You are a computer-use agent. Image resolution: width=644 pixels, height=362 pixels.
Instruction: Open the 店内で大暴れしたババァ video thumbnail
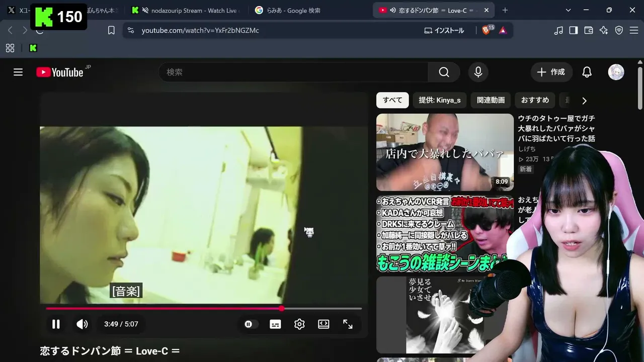point(445,152)
